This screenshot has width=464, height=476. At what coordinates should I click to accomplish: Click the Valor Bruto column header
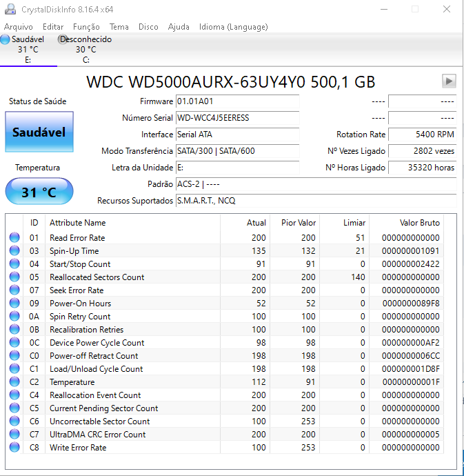coord(406,223)
